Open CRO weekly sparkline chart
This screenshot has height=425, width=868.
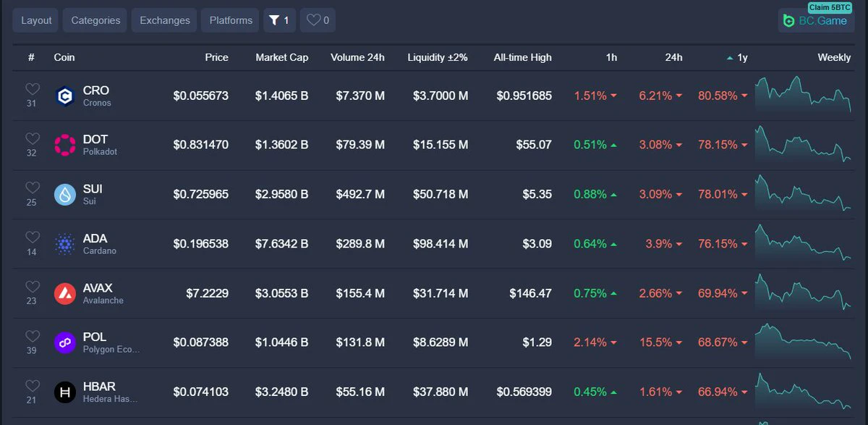coord(803,94)
